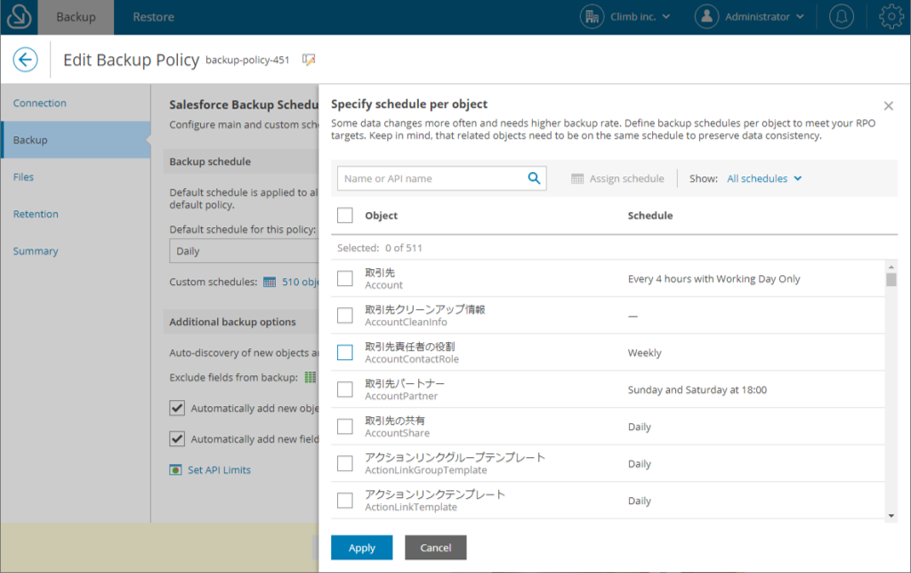Screen dimensions: 911x573
Task: Open the Set API Limits link
Action: pyautogui.click(x=219, y=470)
